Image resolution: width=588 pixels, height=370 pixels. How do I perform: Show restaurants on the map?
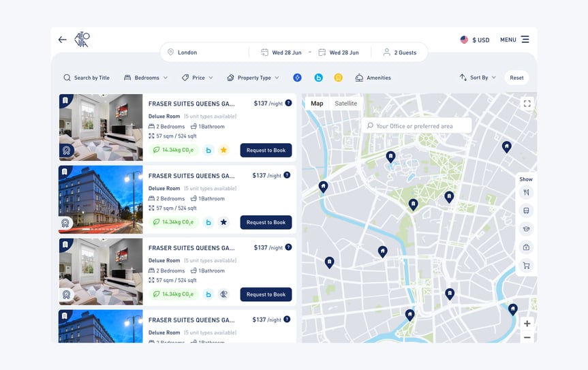click(526, 193)
